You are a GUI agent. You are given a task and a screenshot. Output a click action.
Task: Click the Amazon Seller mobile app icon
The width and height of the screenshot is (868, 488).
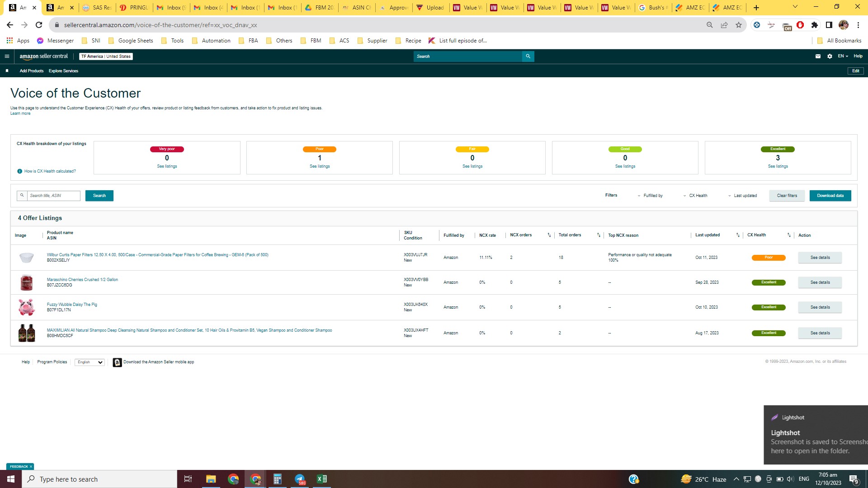pyautogui.click(x=117, y=362)
